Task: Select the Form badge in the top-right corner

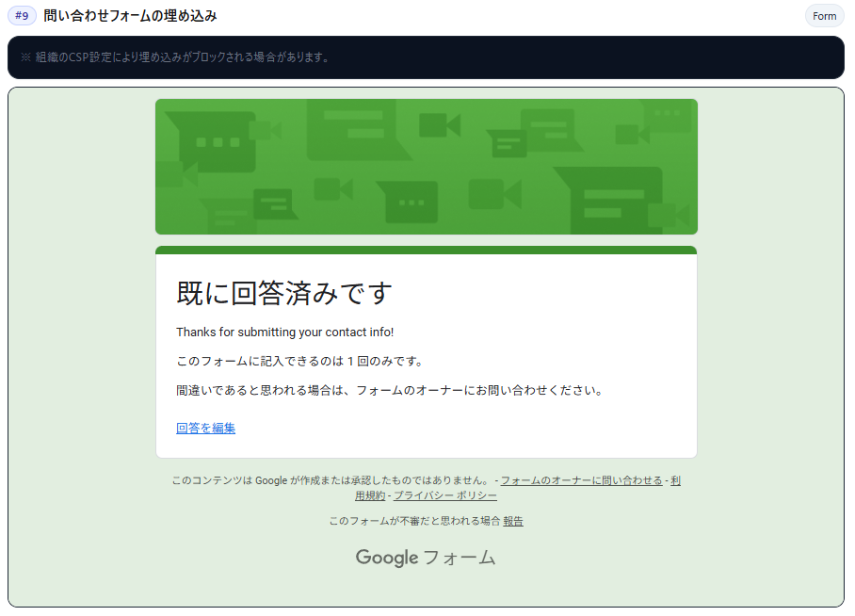Action: click(824, 16)
